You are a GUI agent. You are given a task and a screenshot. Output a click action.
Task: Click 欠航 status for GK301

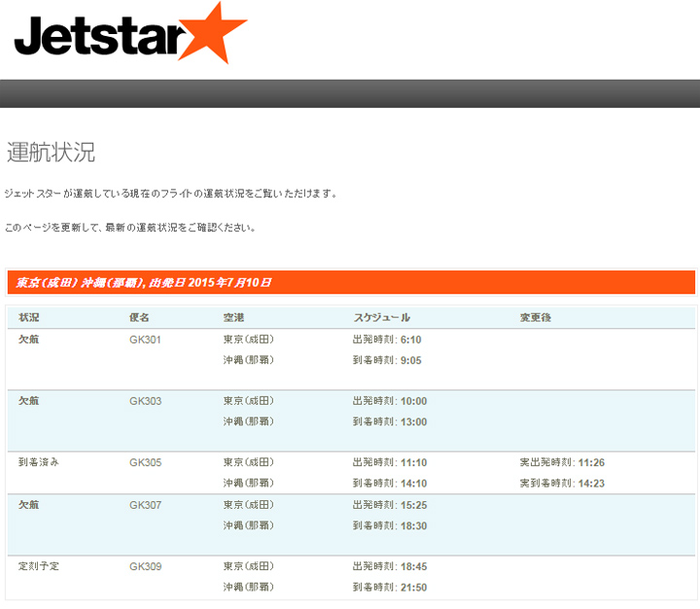28,340
